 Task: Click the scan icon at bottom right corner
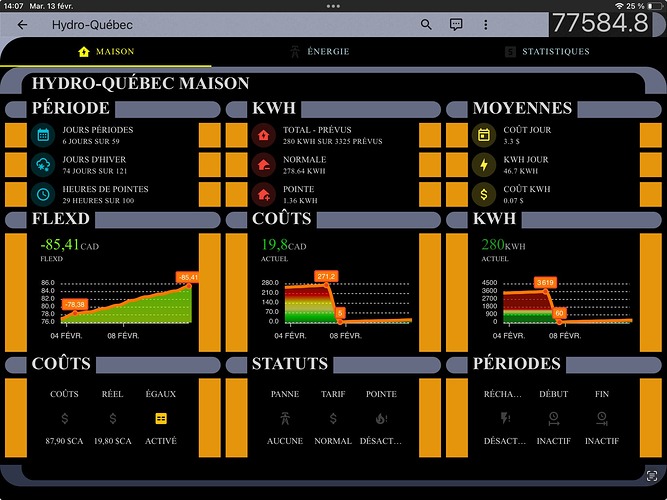click(x=652, y=476)
